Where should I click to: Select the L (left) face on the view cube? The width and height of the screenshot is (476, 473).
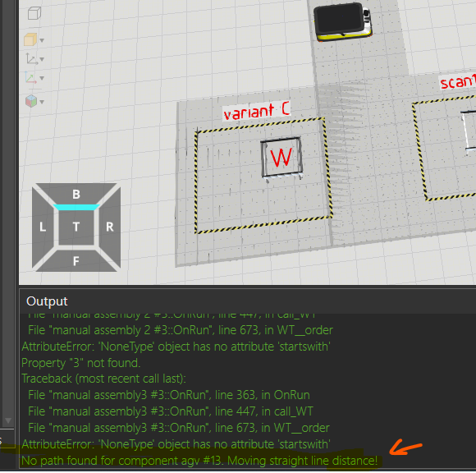click(x=43, y=227)
